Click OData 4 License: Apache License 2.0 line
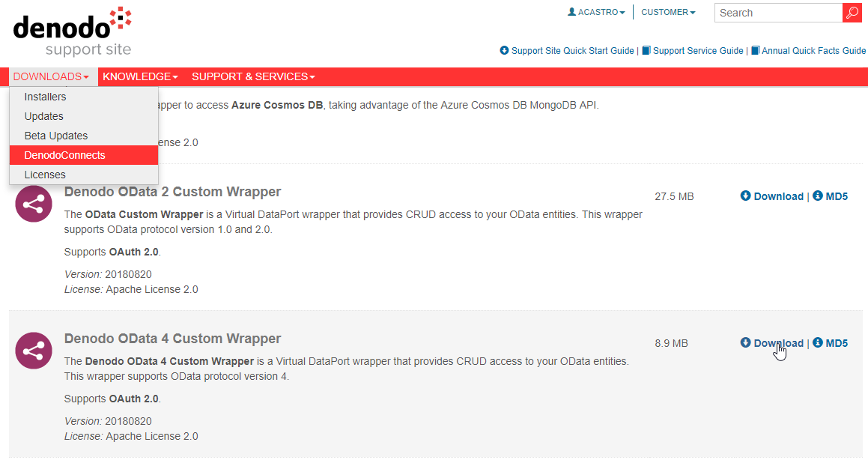The width and height of the screenshot is (868, 466). click(131, 436)
